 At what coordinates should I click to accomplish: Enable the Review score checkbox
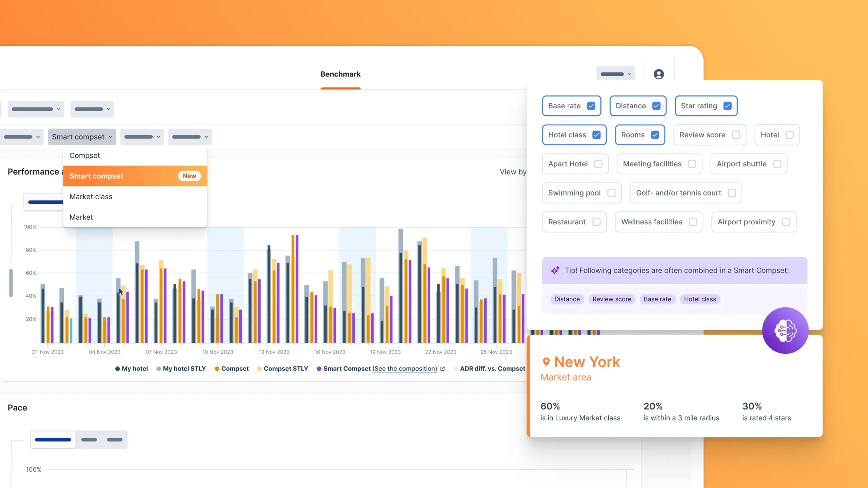[x=736, y=135]
